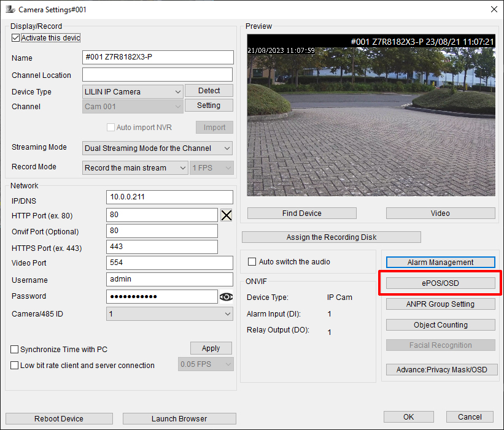Toggle Activate this device checkbox

16,38
